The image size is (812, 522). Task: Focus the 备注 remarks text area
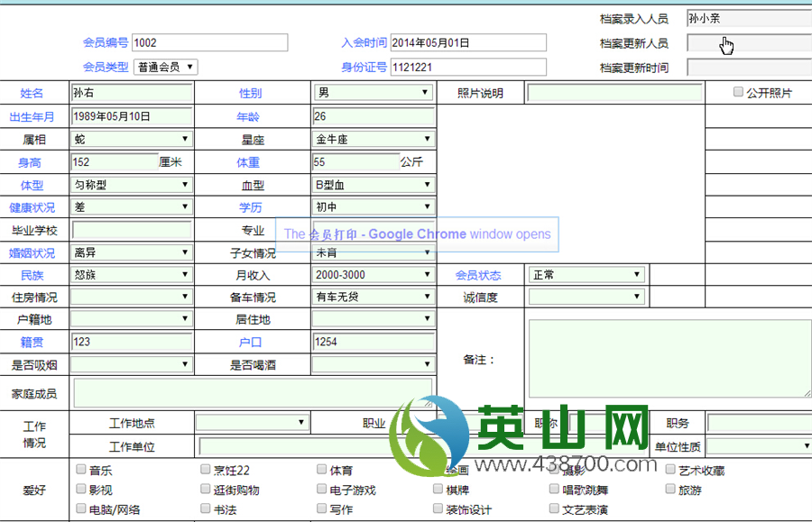tap(668, 358)
